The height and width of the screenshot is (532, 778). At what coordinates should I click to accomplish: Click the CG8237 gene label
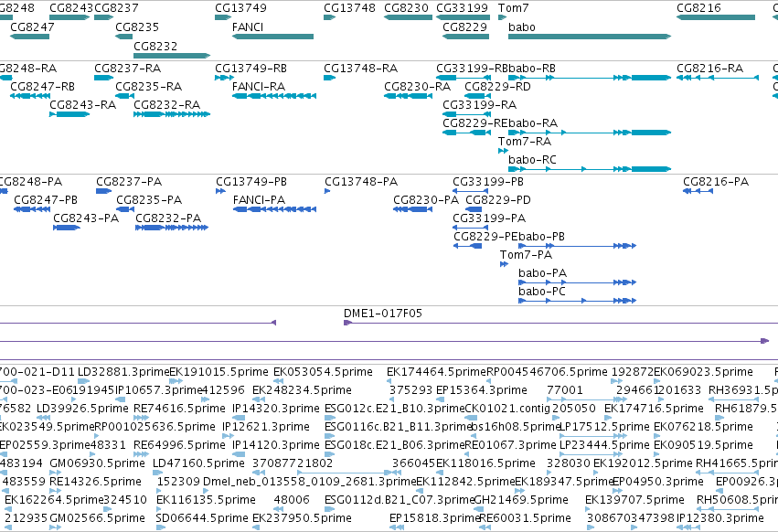click(116, 8)
